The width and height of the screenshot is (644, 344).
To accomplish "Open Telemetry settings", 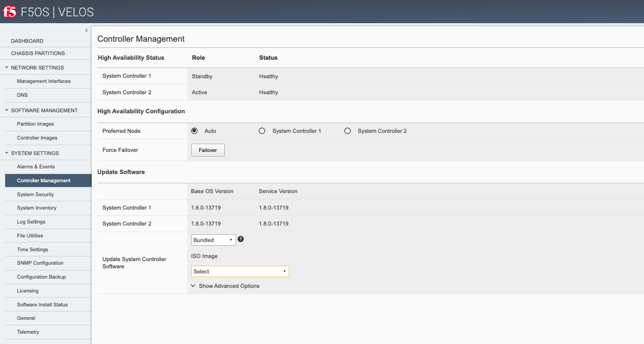I will click(28, 332).
